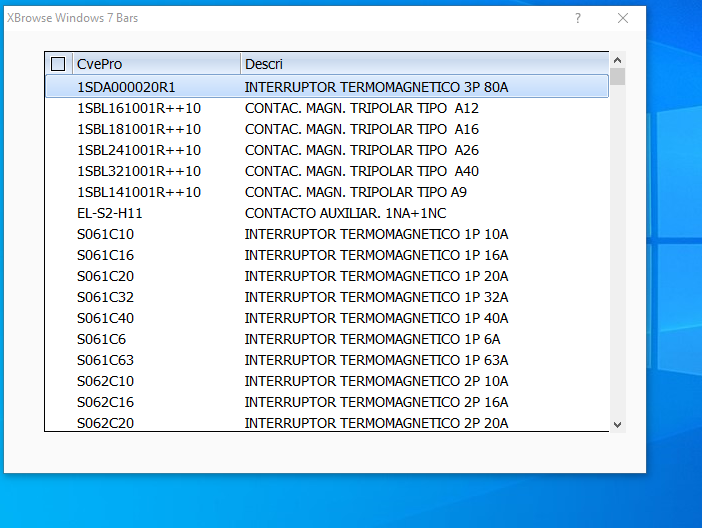Click description CONTACTO AUXILIAR. 1NA+1NC
Screen dimensions: 702x528
(346, 213)
